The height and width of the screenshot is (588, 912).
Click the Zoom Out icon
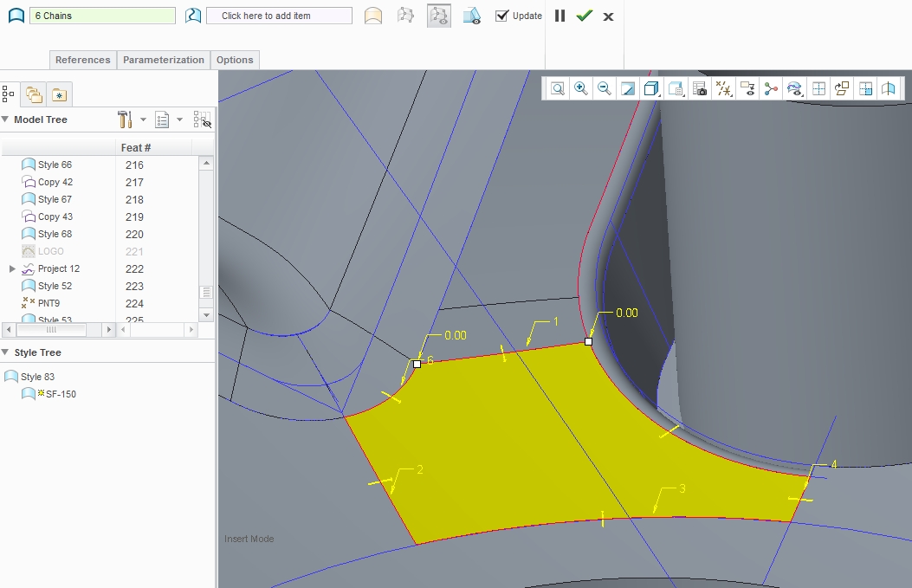point(605,88)
